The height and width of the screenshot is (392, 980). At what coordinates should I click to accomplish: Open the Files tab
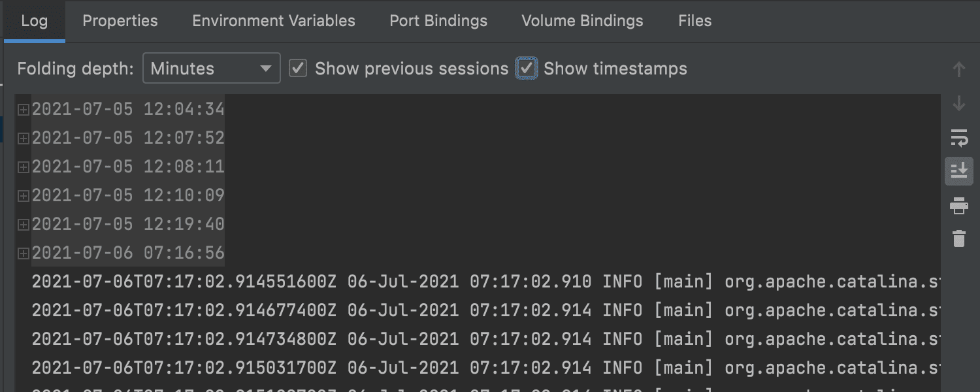pos(694,21)
